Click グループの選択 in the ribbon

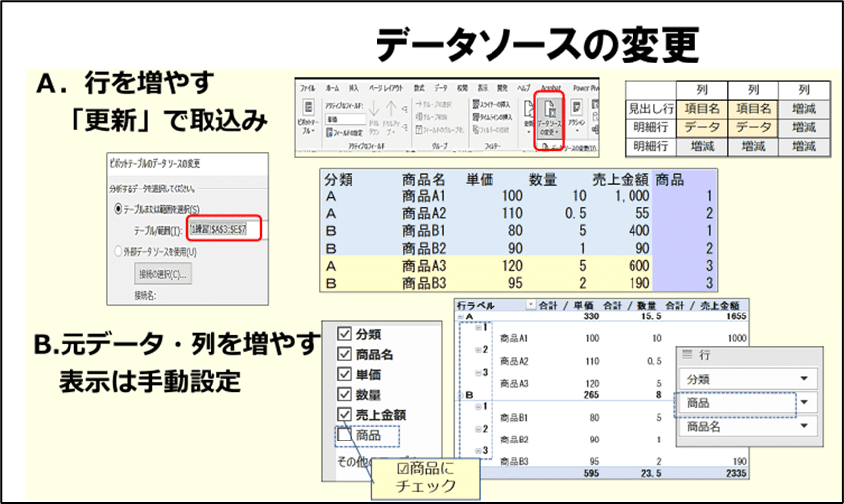[x=434, y=104]
